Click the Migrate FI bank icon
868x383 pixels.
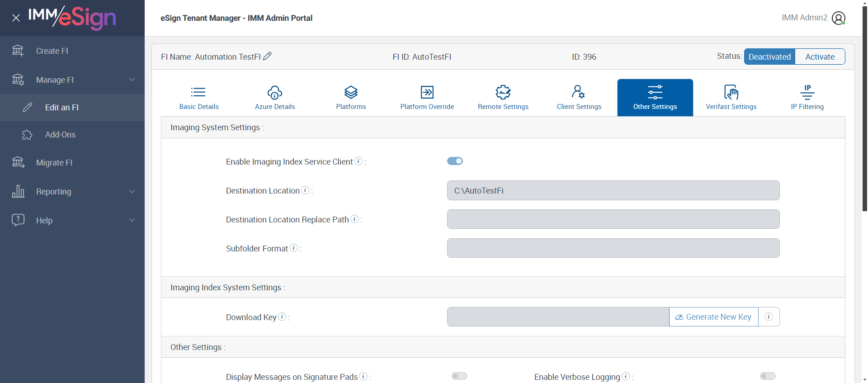[18, 162]
